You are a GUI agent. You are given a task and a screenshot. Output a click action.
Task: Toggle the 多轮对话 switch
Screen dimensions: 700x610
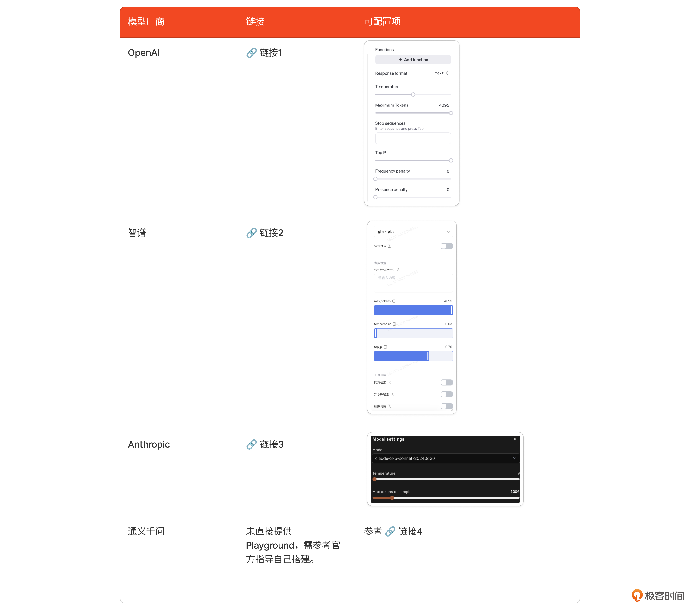(x=447, y=246)
